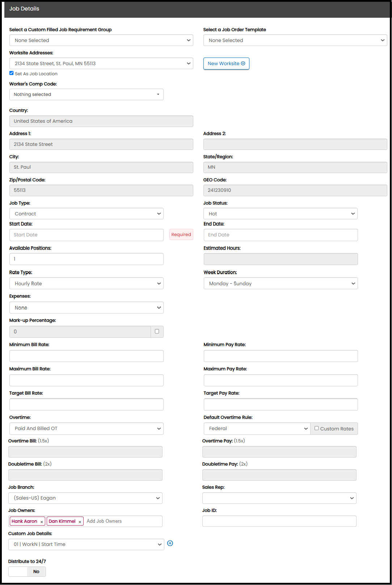Select the Start Date input field

tap(86, 235)
